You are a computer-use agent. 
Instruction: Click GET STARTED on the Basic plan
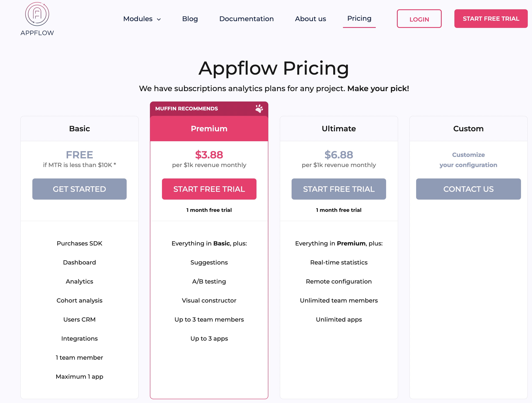[79, 189]
